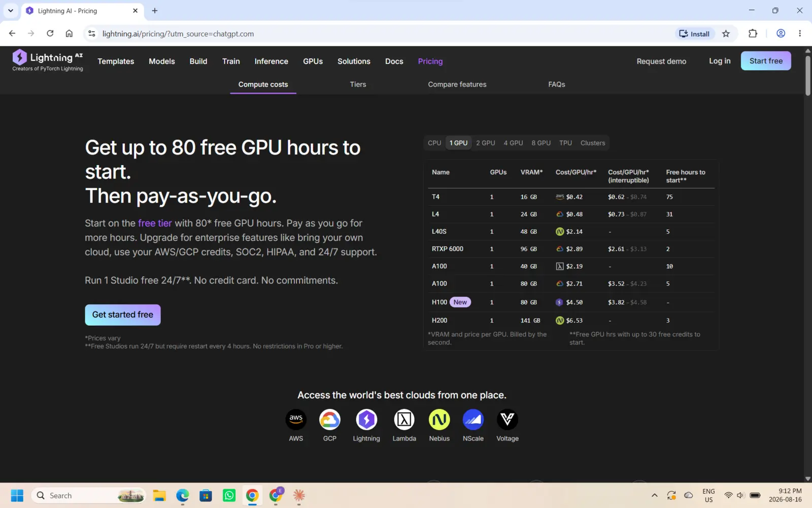This screenshot has height=508, width=812.
Task: Click the New badge beside H100
Action: click(x=460, y=302)
